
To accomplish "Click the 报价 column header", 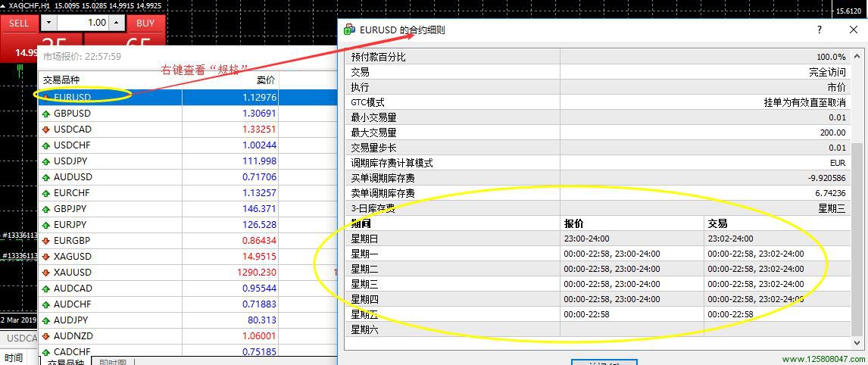I will (x=632, y=223).
